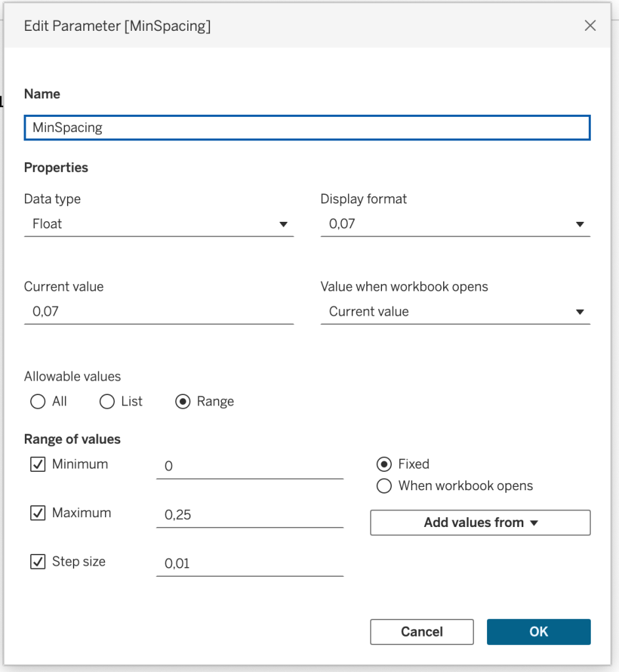Image resolution: width=619 pixels, height=672 pixels.
Task: Uncheck the Minimum checkbox
Action: coord(38,465)
